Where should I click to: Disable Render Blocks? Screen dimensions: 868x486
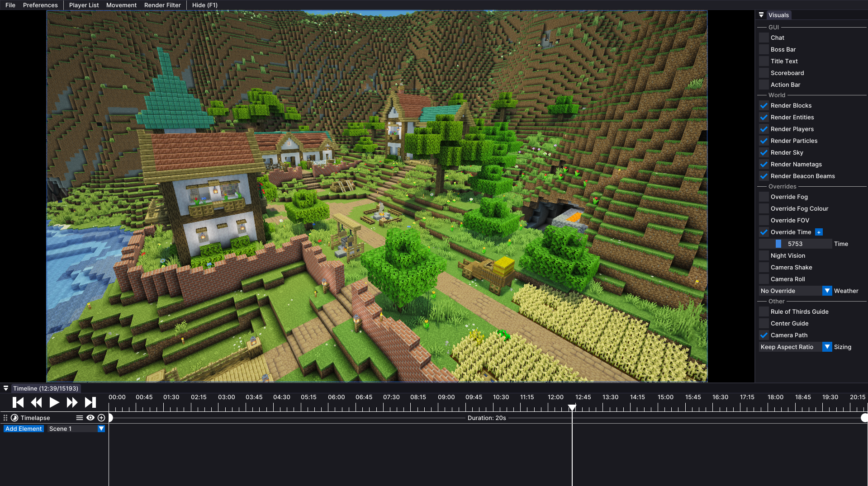pos(764,105)
